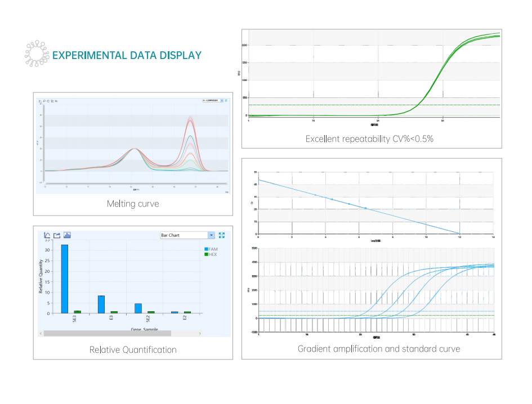Click the "Relative Quantification" caption
This screenshot has width=532, height=404.
(x=133, y=350)
